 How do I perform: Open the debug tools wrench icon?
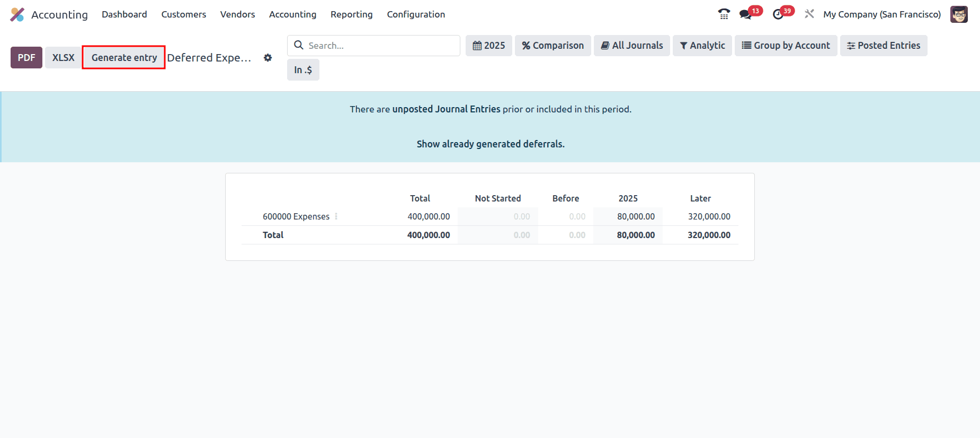click(x=809, y=14)
